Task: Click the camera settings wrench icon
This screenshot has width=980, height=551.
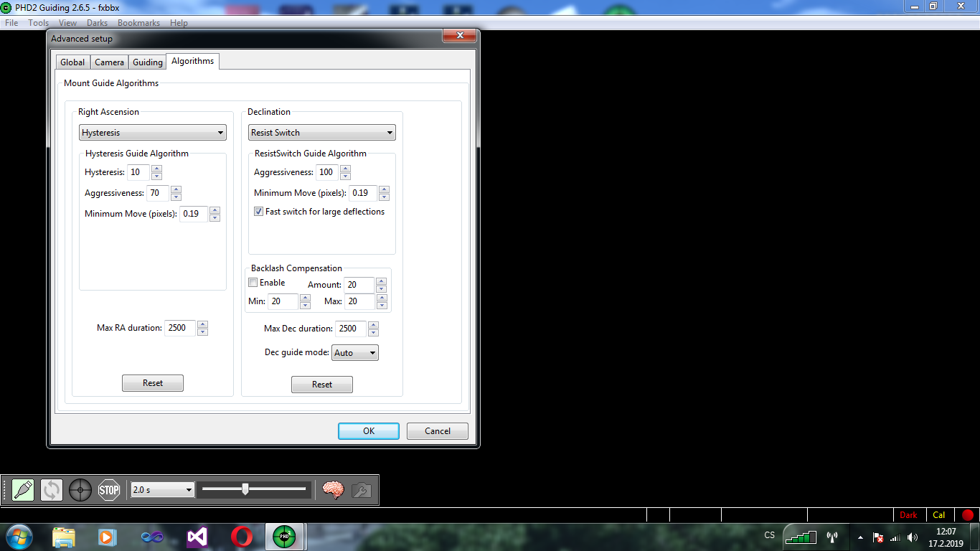Action: (361, 490)
